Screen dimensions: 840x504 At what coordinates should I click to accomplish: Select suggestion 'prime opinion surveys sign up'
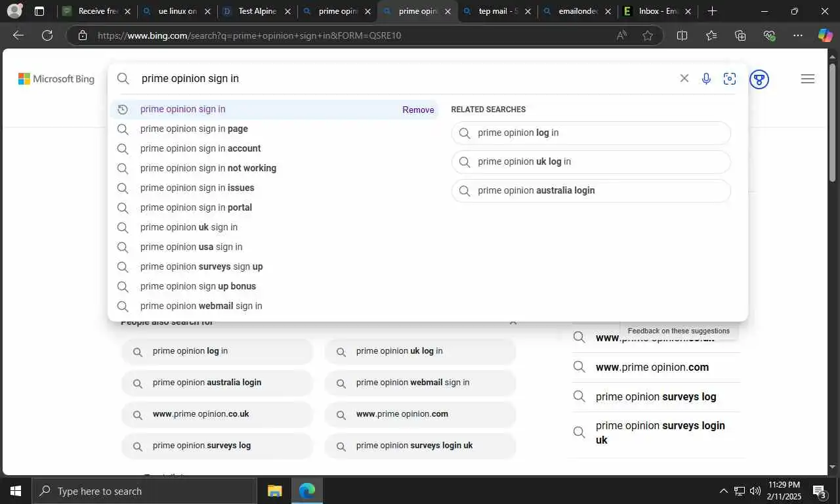[274, 267]
